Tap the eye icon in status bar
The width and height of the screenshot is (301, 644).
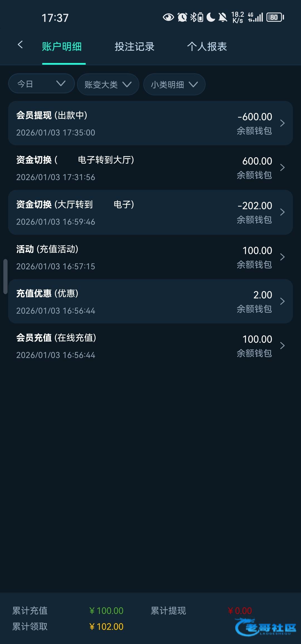coord(168,17)
